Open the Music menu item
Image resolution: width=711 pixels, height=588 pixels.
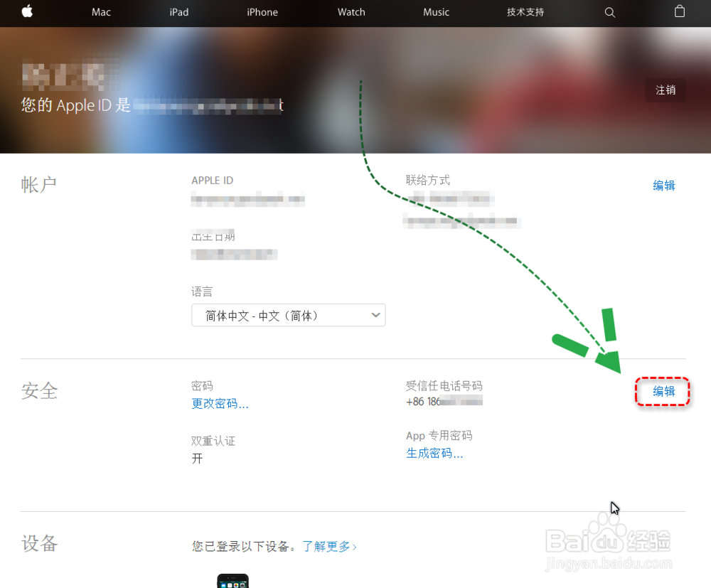[437, 12]
